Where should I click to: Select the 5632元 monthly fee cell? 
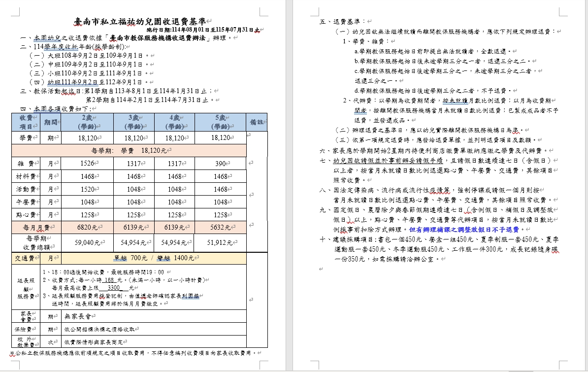220,227
